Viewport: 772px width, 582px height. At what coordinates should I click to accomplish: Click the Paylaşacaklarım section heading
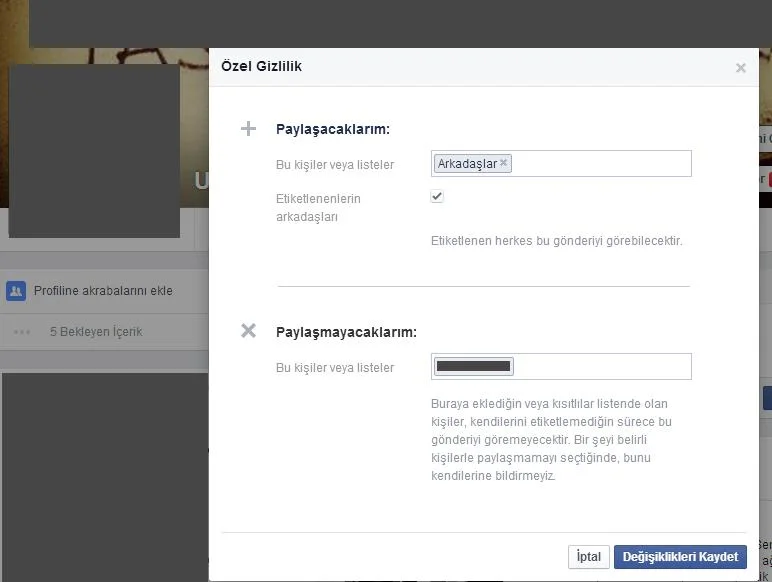pos(332,129)
